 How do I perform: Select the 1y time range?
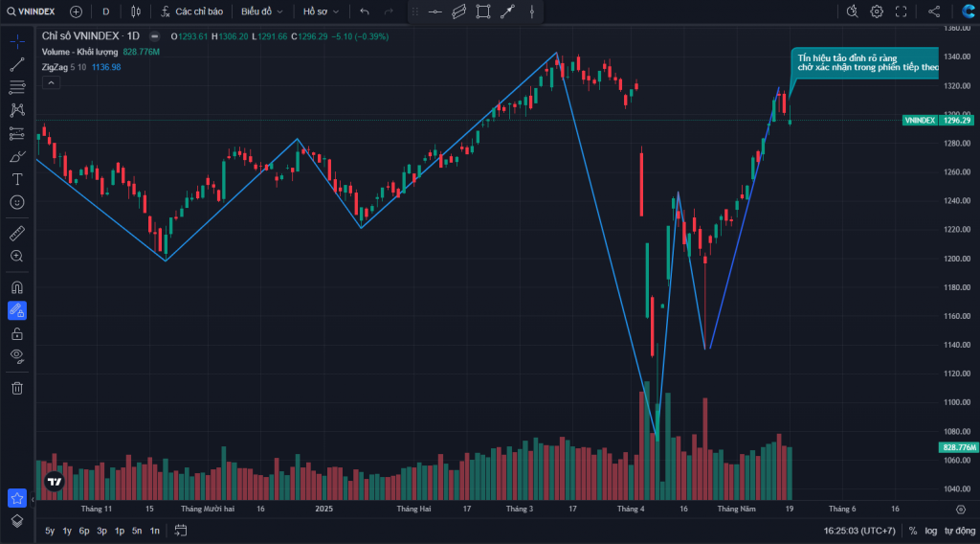pos(67,531)
